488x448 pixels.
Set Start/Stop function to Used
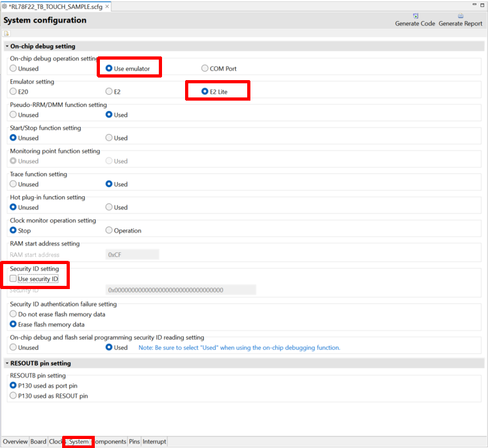109,138
